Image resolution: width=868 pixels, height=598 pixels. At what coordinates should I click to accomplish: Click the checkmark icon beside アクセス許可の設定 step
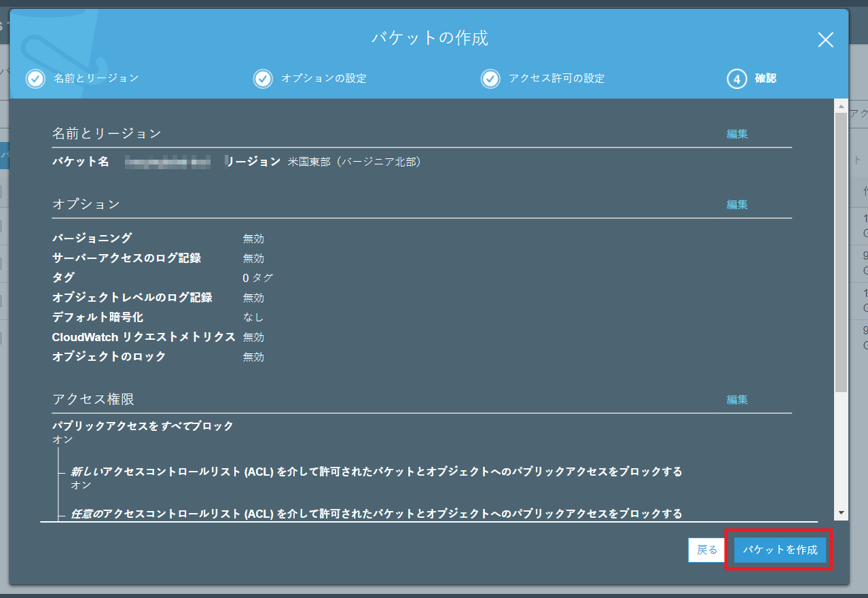pos(490,79)
